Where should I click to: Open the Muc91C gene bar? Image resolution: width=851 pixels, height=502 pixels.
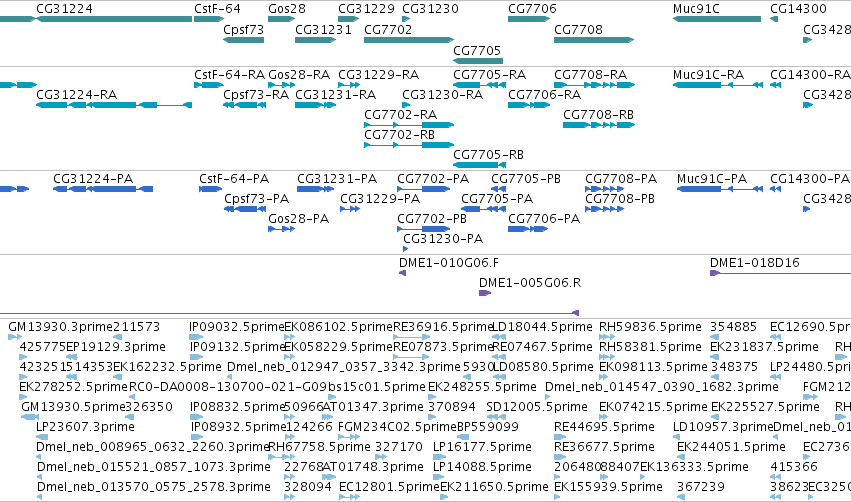tap(717, 19)
